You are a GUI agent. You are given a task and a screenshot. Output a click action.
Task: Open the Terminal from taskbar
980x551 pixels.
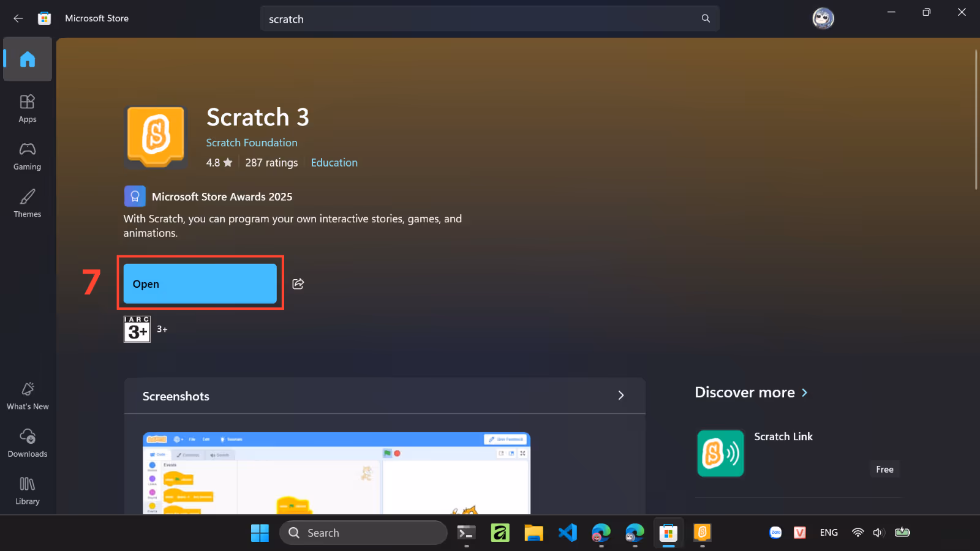pos(467,533)
